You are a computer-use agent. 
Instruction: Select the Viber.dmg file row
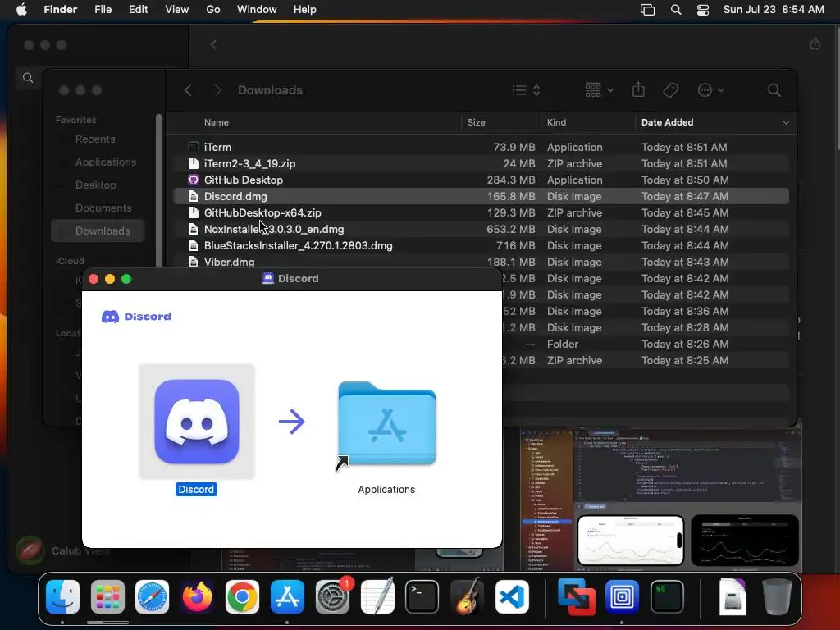coord(481,262)
